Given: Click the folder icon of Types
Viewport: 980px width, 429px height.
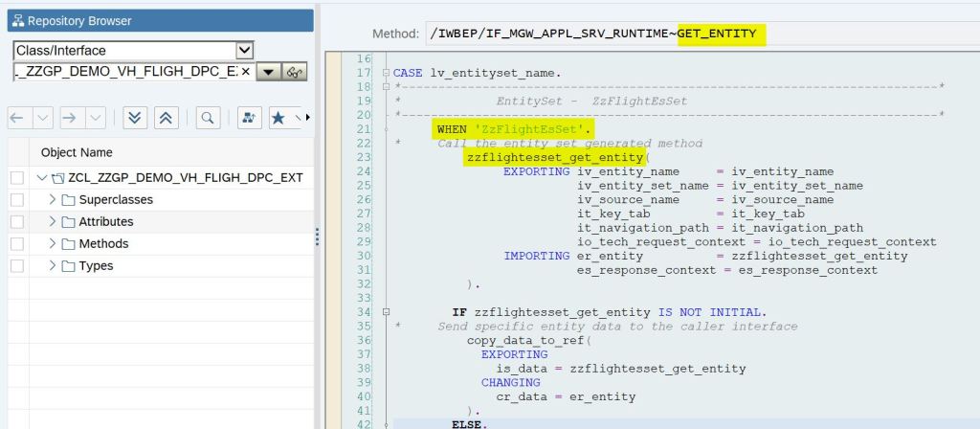Looking at the screenshot, I should click(x=68, y=266).
